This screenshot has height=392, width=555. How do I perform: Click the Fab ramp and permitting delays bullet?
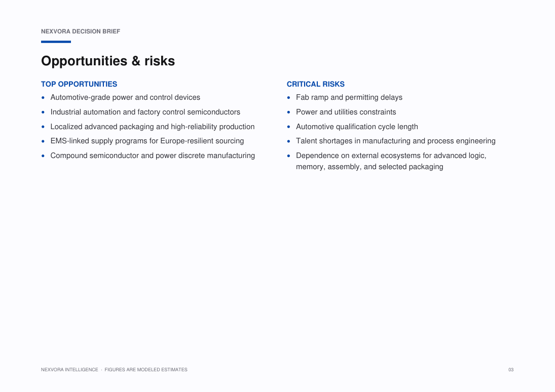tap(349, 97)
